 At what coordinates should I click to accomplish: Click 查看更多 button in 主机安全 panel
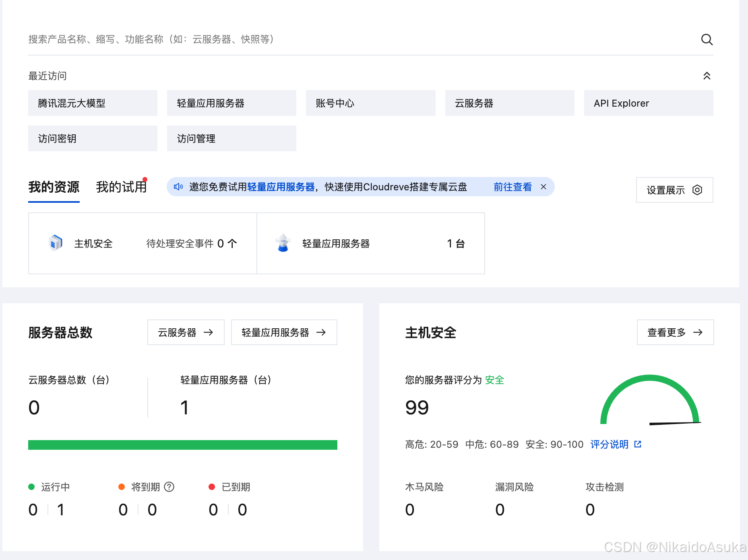click(675, 332)
